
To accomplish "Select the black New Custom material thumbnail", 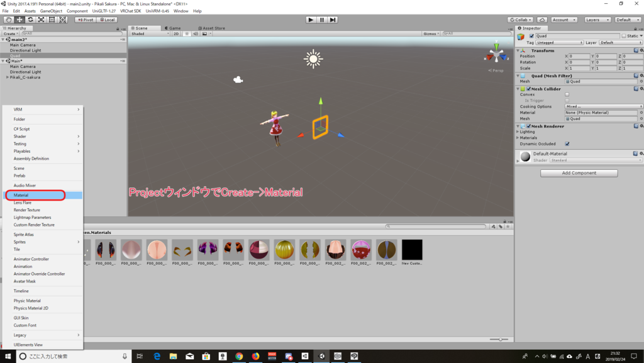I will [412, 250].
